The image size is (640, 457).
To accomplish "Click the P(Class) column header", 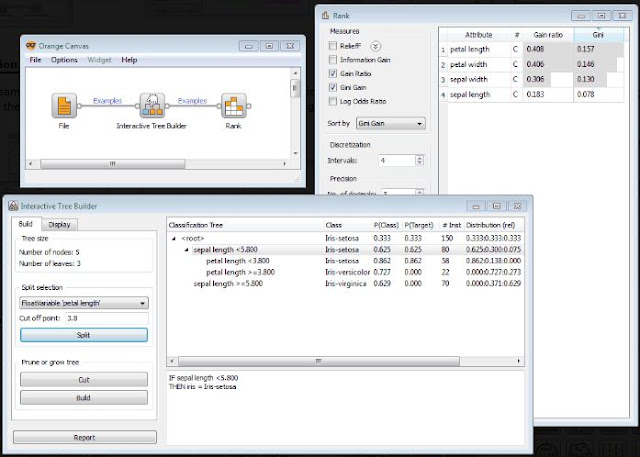I will [386, 225].
